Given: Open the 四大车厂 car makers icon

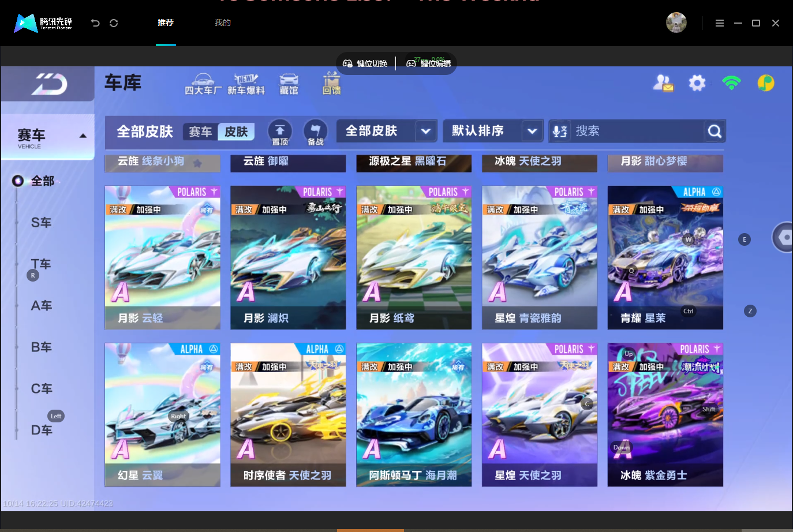Looking at the screenshot, I should pyautogui.click(x=203, y=84).
